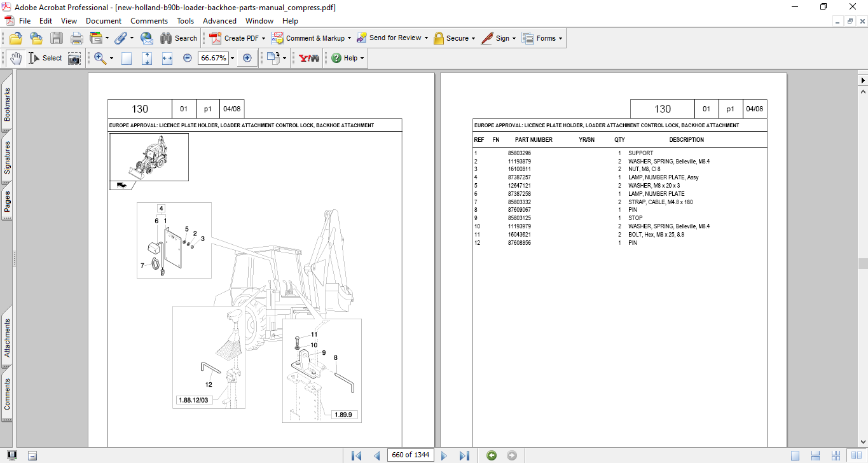This screenshot has width=868, height=463.
Task: Click the Search button
Action: pos(179,38)
